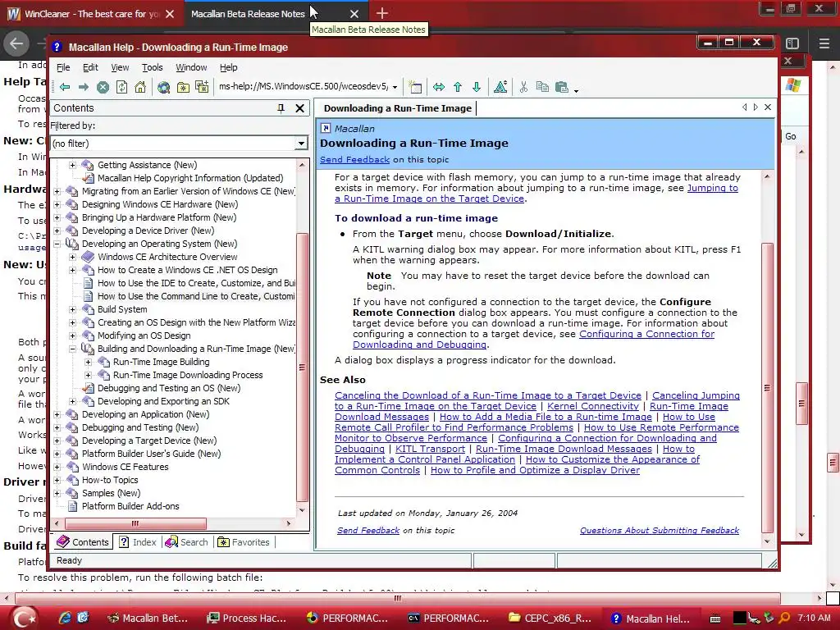Click Send Feedback link in the header
840x630 pixels.
354,160
